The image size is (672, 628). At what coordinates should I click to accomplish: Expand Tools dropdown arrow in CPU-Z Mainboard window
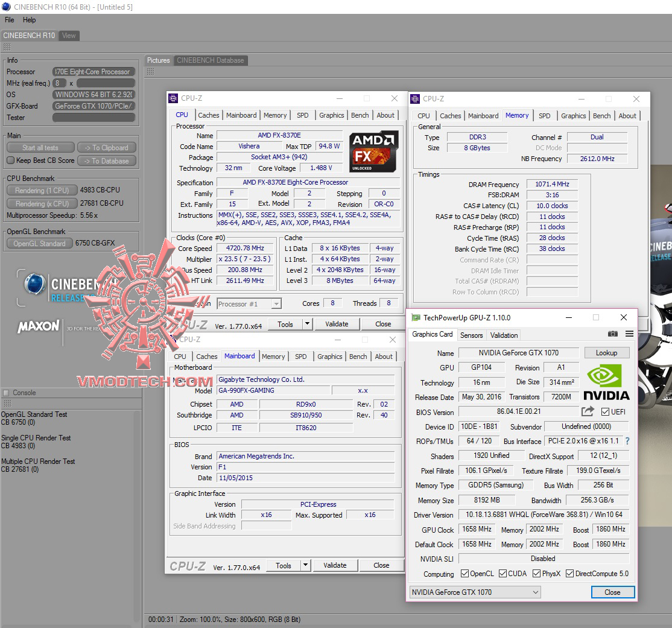click(306, 565)
